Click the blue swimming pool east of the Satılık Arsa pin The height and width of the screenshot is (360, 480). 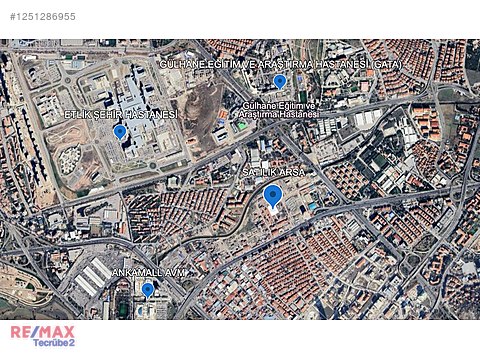pos(313,206)
